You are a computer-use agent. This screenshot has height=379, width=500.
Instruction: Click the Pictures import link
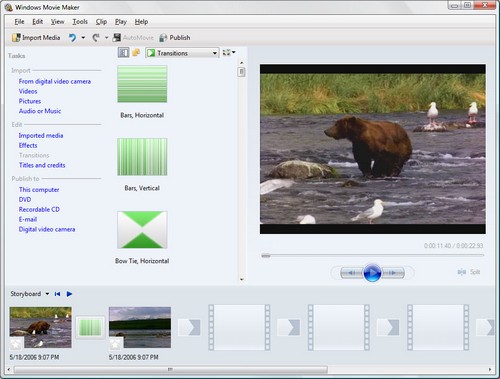pos(30,101)
